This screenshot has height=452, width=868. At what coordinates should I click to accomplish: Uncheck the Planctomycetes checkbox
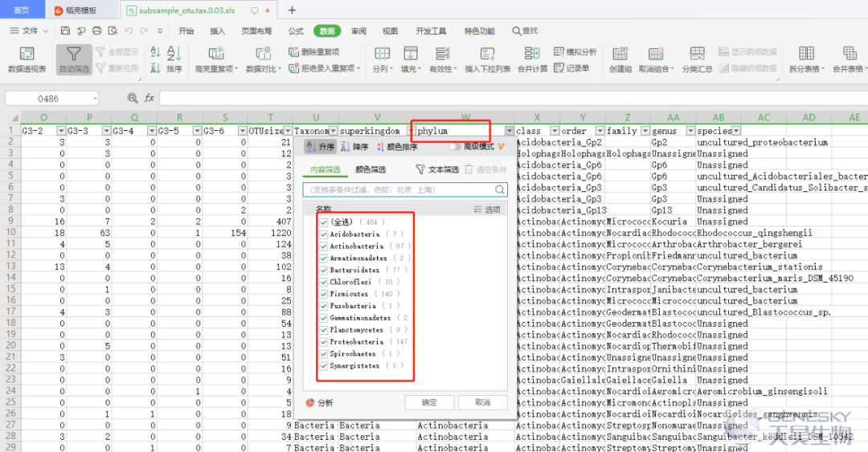pyautogui.click(x=324, y=330)
